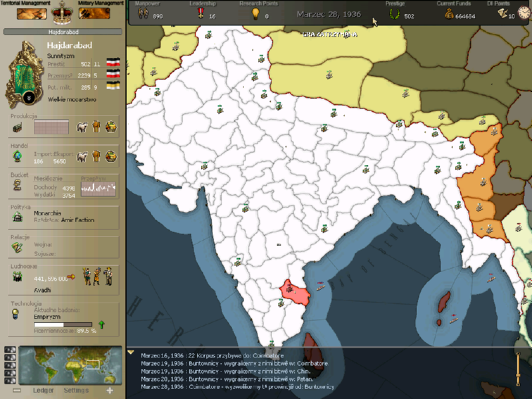
Task: Click the Manpower soldiers icon
Action: coord(143,13)
